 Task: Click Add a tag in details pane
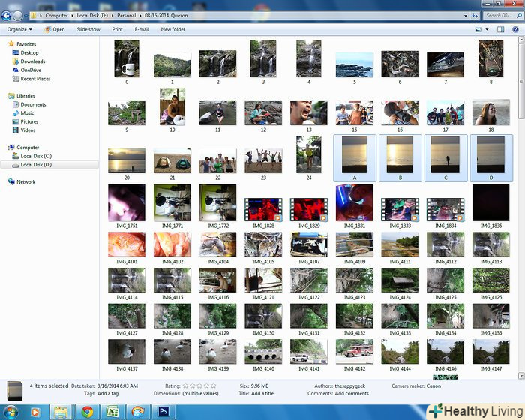(108, 394)
